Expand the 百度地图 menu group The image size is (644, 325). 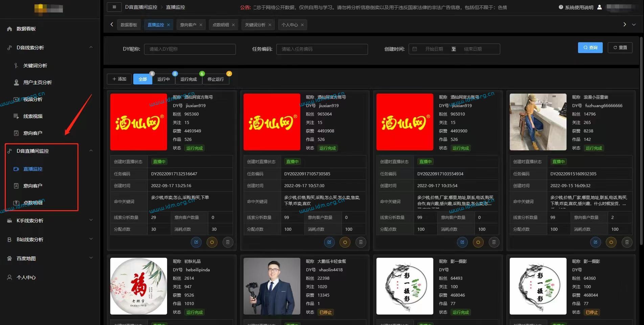pos(91,258)
